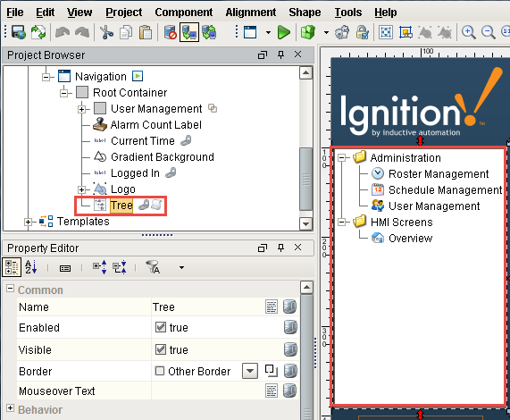Click the Zoom In magnifier icon

(x=469, y=32)
